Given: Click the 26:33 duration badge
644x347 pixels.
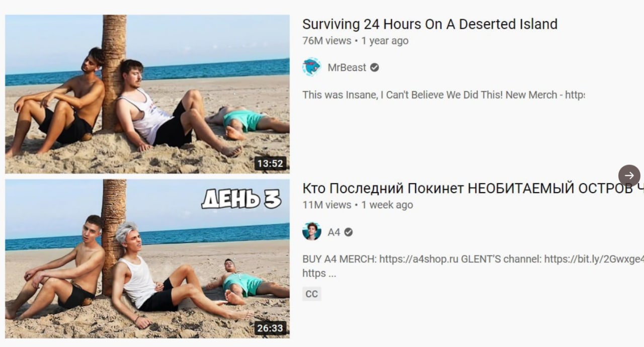Looking at the screenshot, I should tap(271, 328).
